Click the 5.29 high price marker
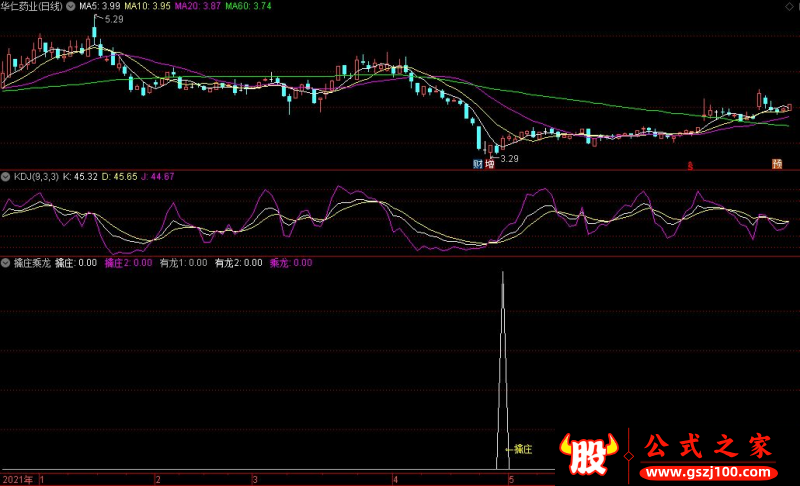Image resolution: width=800 pixels, height=486 pixels. pyautogui.click(x=114, y=19)
